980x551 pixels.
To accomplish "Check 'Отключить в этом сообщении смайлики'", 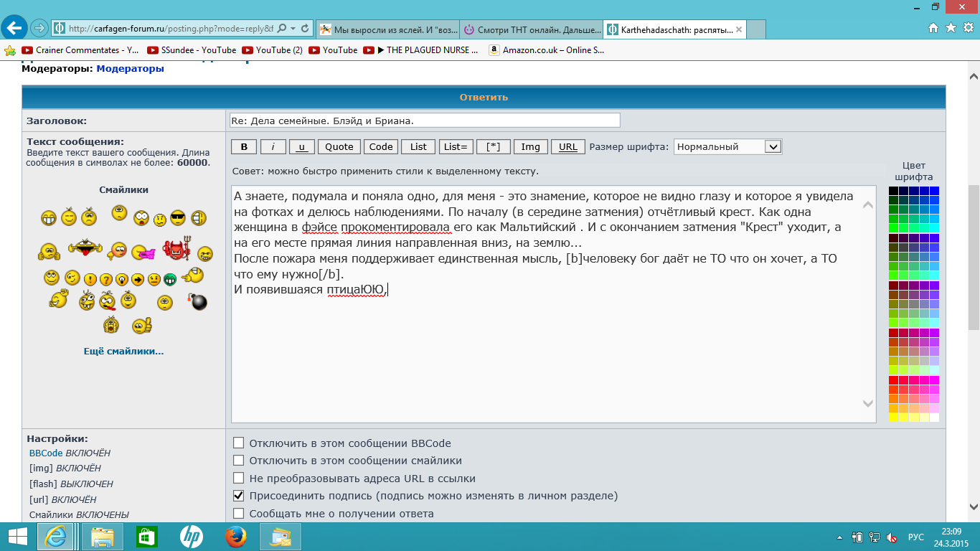I will point(239,461).
